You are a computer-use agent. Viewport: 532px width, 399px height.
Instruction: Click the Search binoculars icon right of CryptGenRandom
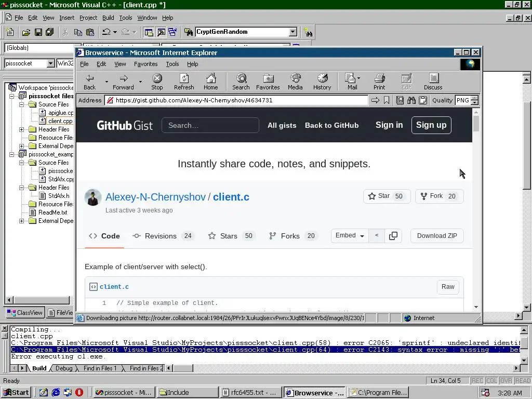(x=308, y=32)
